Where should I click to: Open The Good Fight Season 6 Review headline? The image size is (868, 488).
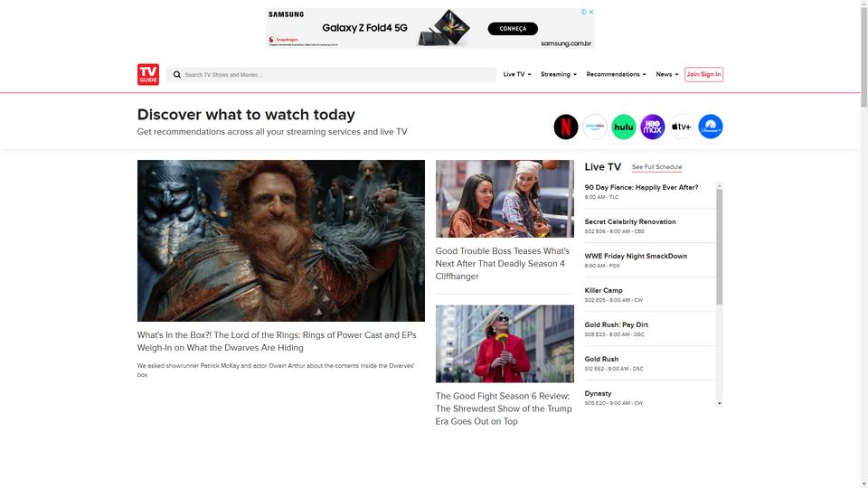504,408
